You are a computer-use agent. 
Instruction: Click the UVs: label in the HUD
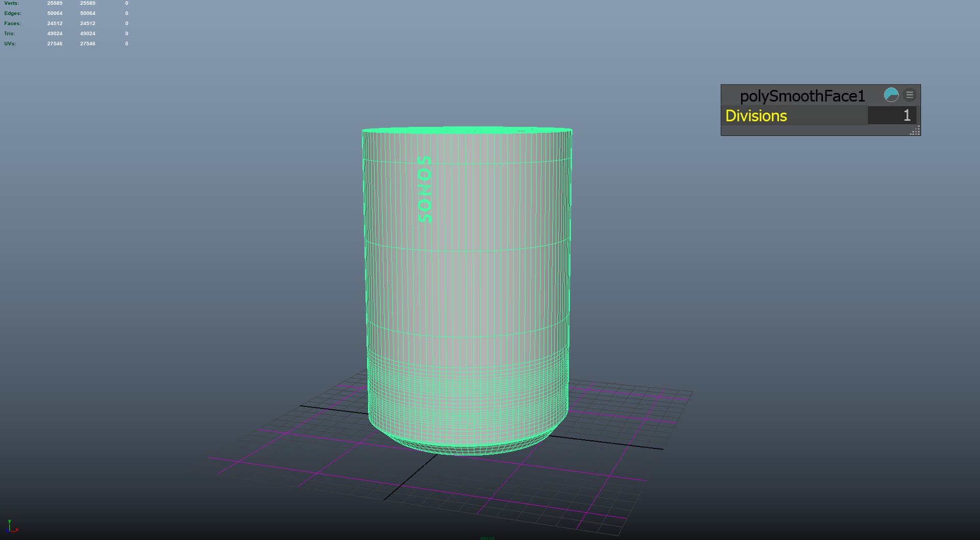10,44
